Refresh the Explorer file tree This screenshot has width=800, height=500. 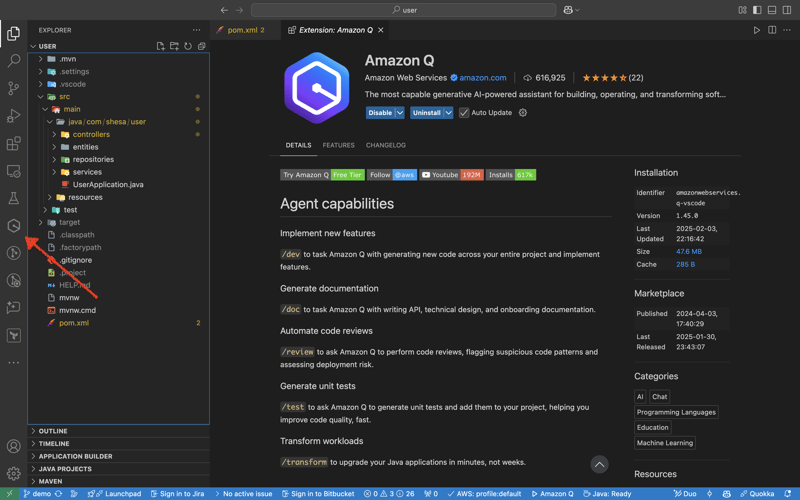(187, 46)
